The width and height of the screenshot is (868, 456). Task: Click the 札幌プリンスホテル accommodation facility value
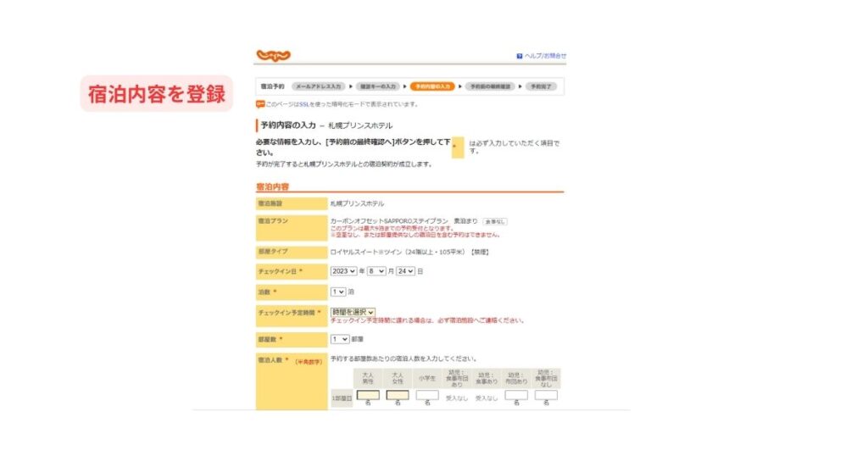357,203
